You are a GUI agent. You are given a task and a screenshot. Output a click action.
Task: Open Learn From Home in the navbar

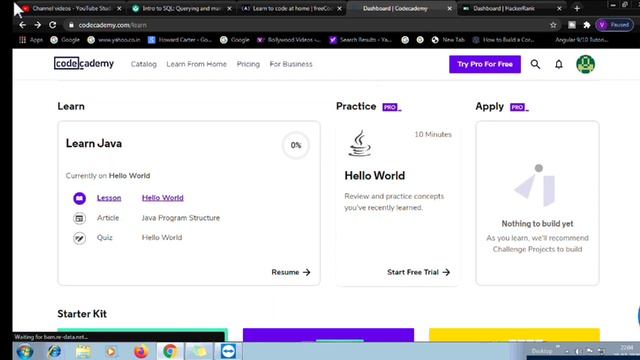pos(196,64)
